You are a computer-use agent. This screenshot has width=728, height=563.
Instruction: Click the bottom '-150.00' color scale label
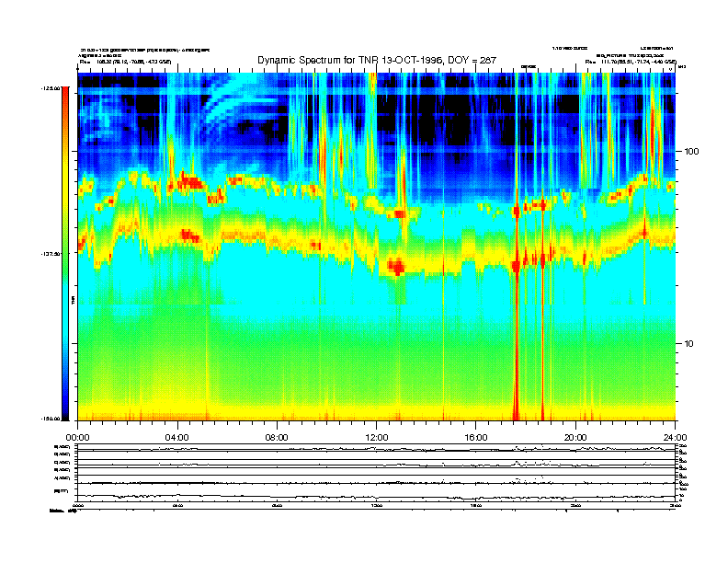click(51, 419)
